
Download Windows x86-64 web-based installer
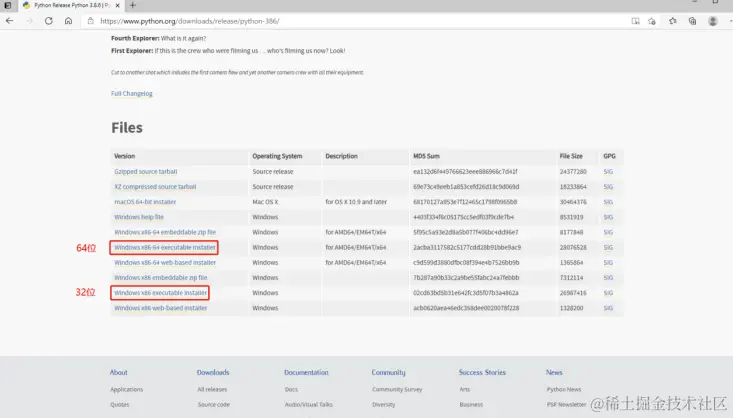click(x=165, y=262)
